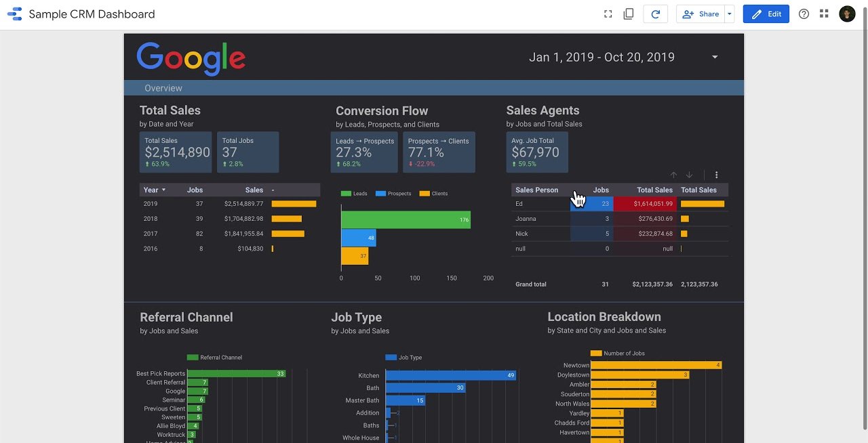Click the copy report icon
Viewport: 868px width, 443px height.
click(x=629, y=14)
